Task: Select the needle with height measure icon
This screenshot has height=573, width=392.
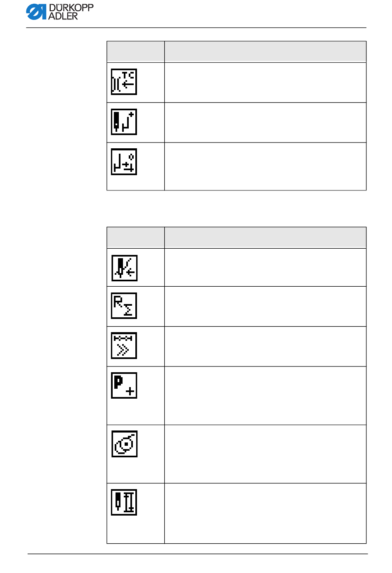Action: (x=124, y=502)
